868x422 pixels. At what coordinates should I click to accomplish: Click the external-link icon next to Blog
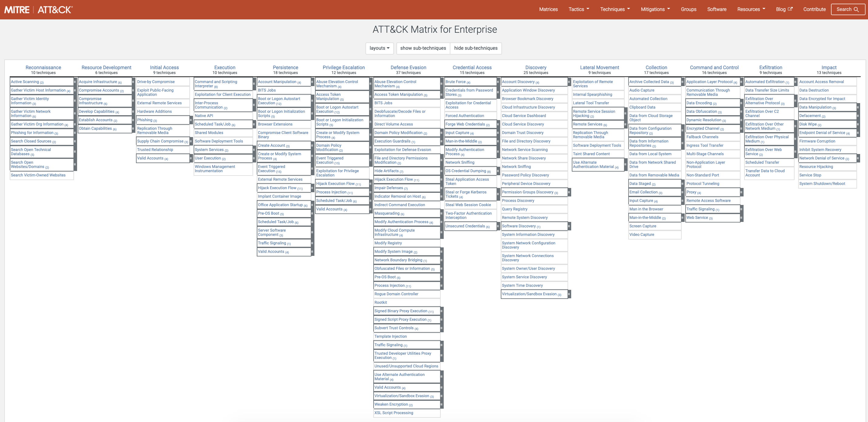click(x=790, y=9)
